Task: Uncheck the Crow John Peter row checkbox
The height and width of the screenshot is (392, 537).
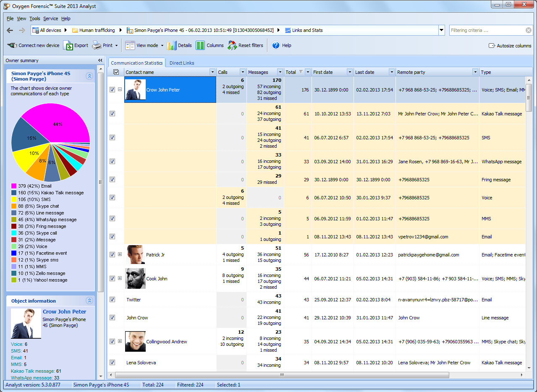Action: coord(112,89)
